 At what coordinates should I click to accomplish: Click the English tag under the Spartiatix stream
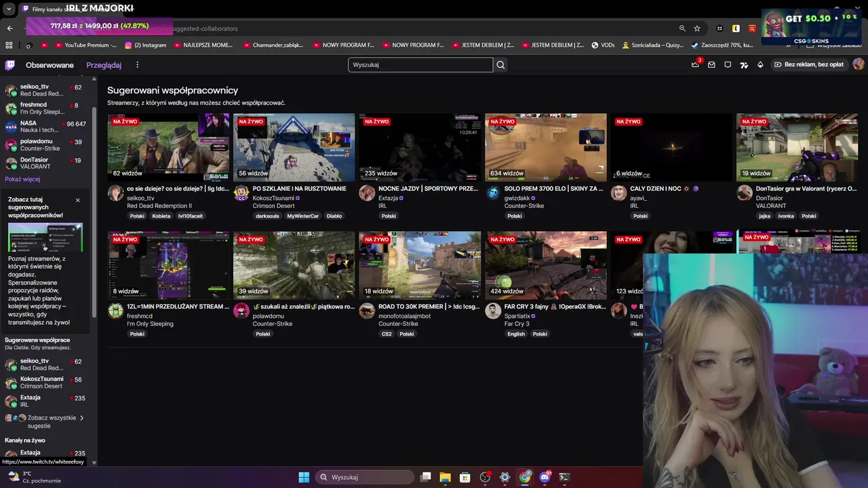[516, 334]
